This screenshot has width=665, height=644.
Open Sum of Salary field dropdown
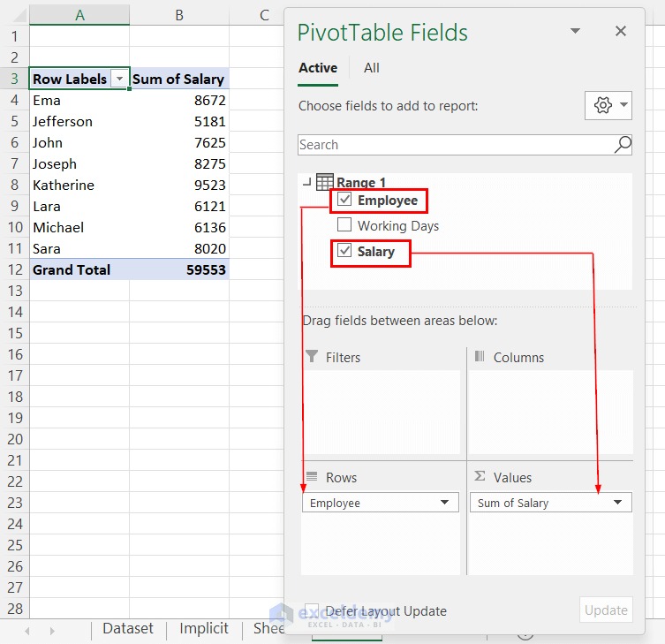tap(616, 503)
